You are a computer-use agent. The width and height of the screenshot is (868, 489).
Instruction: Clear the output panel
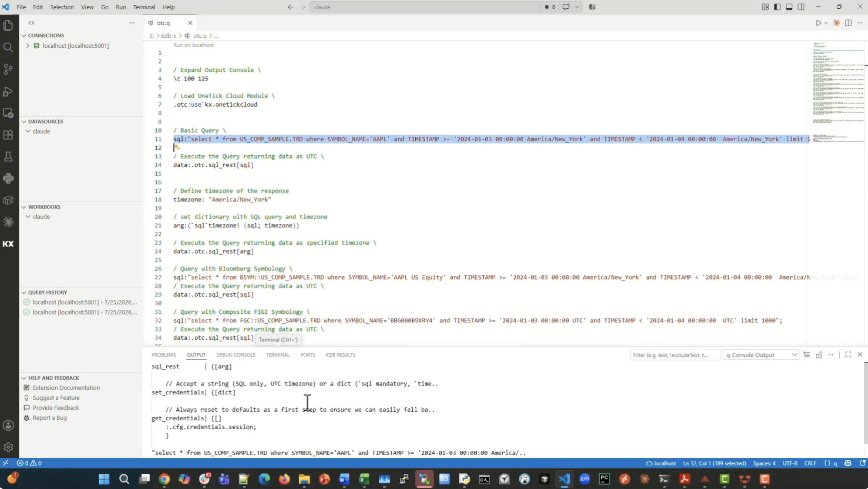click(x=807, y=355)
